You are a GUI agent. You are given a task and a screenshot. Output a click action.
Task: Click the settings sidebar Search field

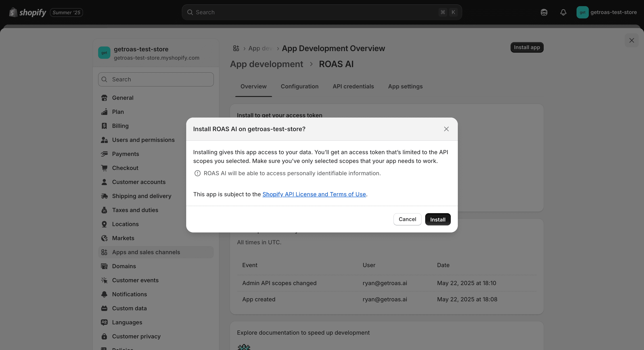coord(156,79)
